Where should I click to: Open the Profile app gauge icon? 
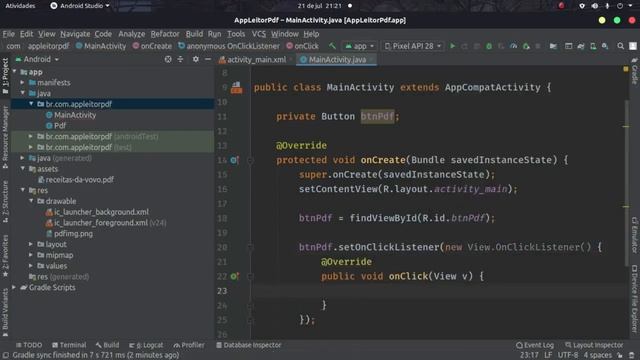pyautogui.click(x=513, y=46)
